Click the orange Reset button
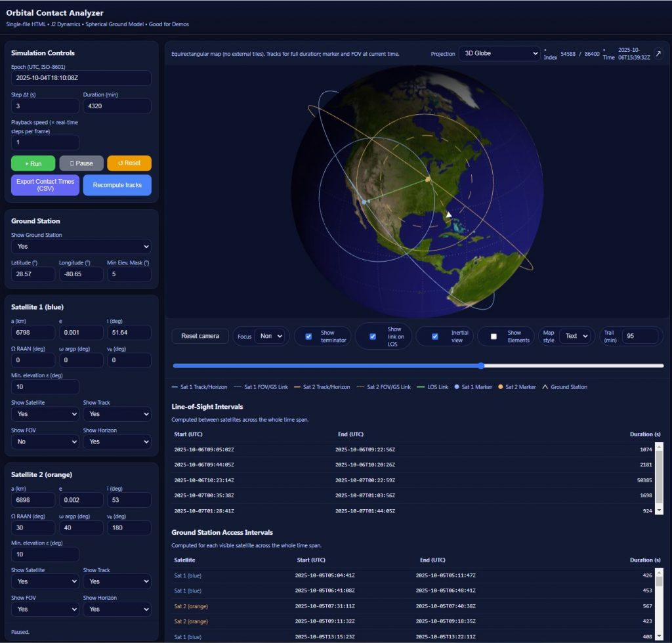The width and height of the screenshot is (672, 643). click(x=129, y=163)
